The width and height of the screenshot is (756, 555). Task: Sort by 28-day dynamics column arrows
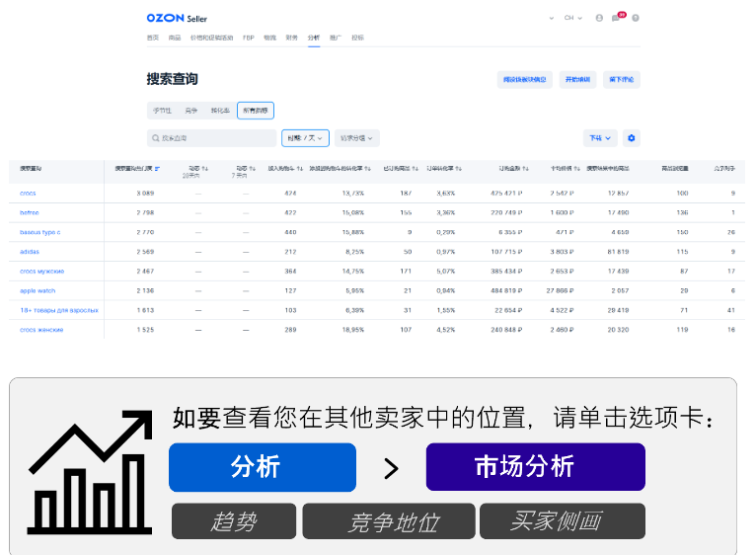pos(205,169)
